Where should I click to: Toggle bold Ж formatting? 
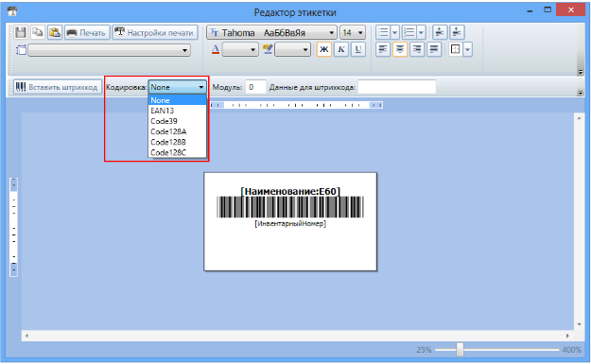click(x=324, y=49)
